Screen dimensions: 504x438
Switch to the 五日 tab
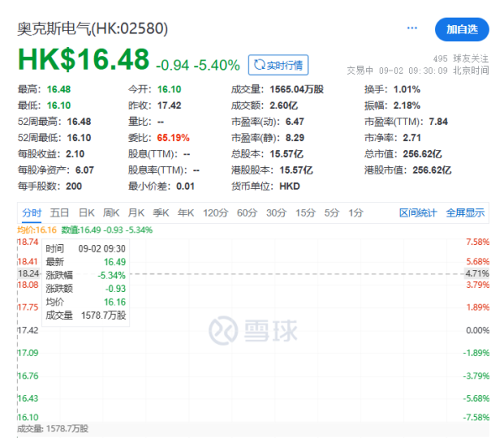(60, 212)
